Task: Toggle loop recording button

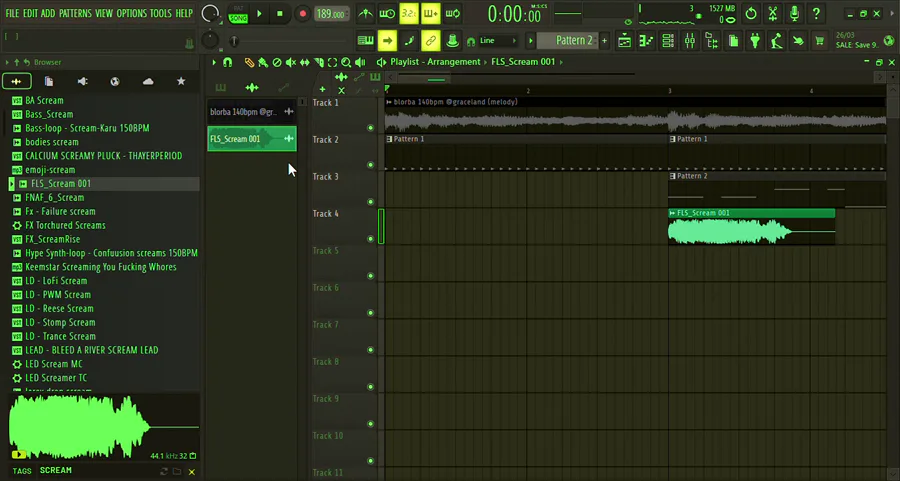Action: (x=452, y=13)
